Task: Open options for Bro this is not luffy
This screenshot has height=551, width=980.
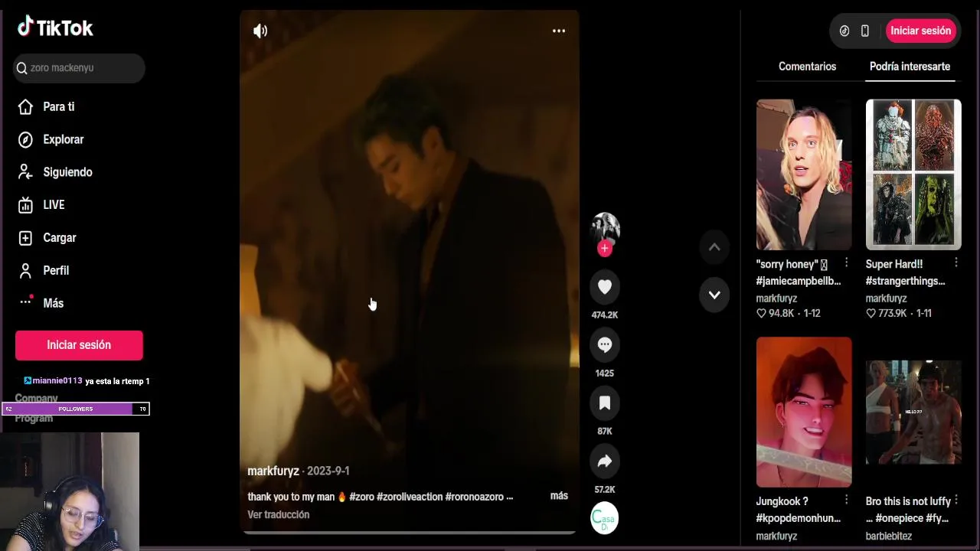Action: [956, 500]
